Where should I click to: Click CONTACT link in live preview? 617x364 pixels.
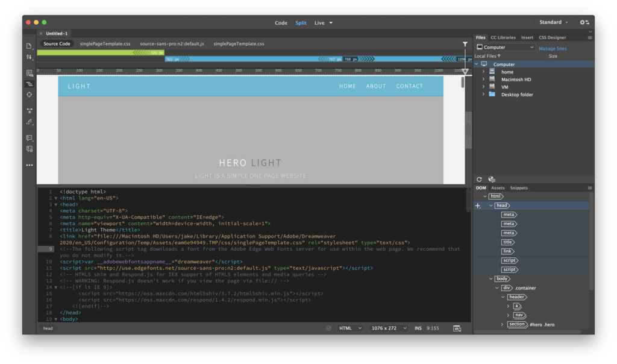(x=410, y=86)
